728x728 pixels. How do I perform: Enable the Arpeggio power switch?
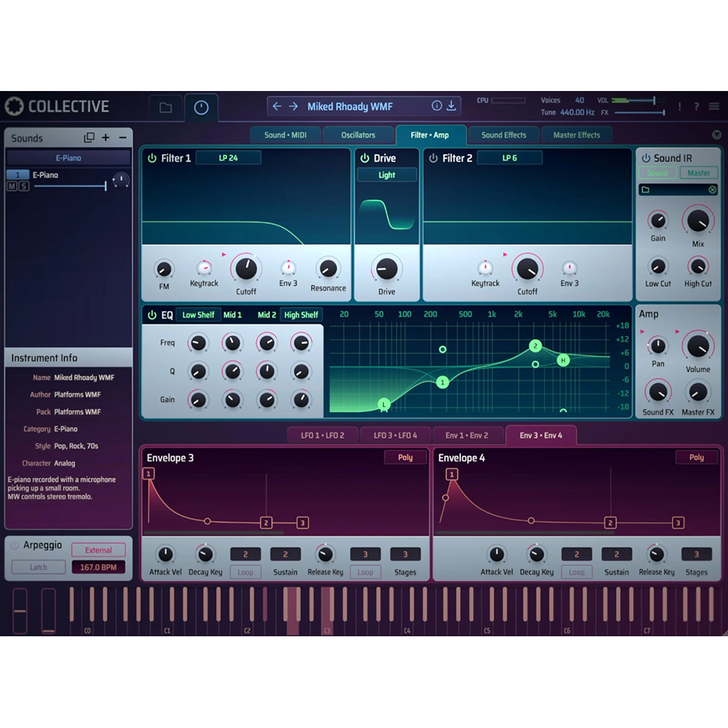point(15,545)
